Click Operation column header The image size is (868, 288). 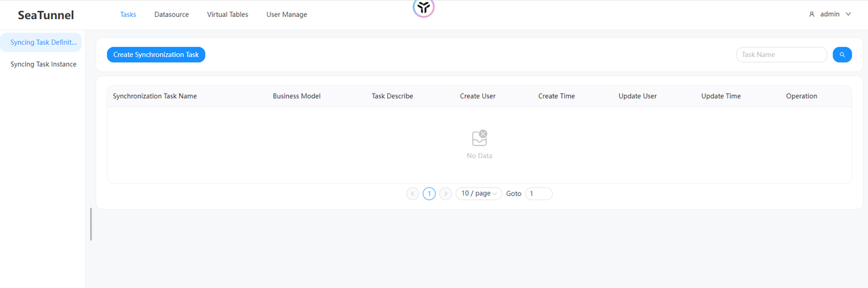coord(802,96)
